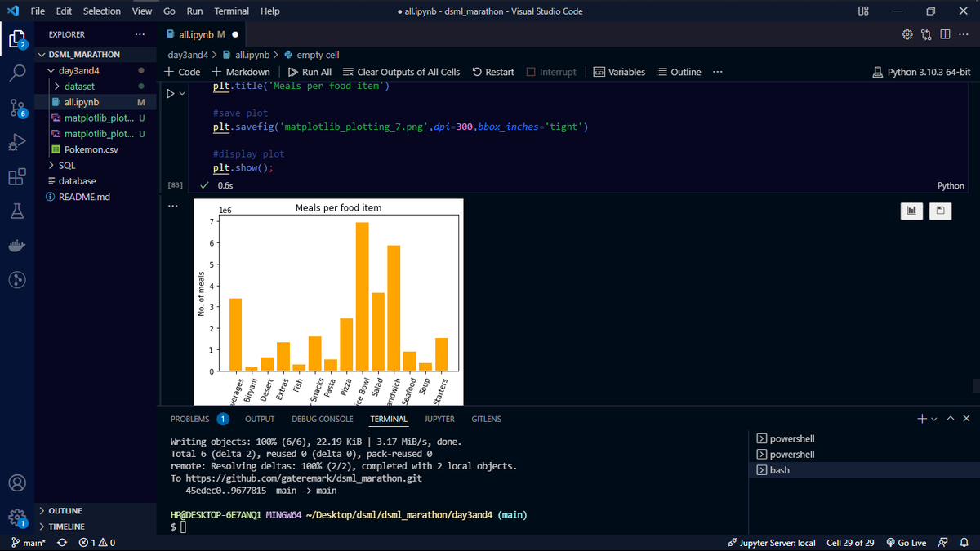Image resolution: width=980 pixels, height=551 pixels.
Task: Toggle the notebook Outline button
Action: click(679, 72)
